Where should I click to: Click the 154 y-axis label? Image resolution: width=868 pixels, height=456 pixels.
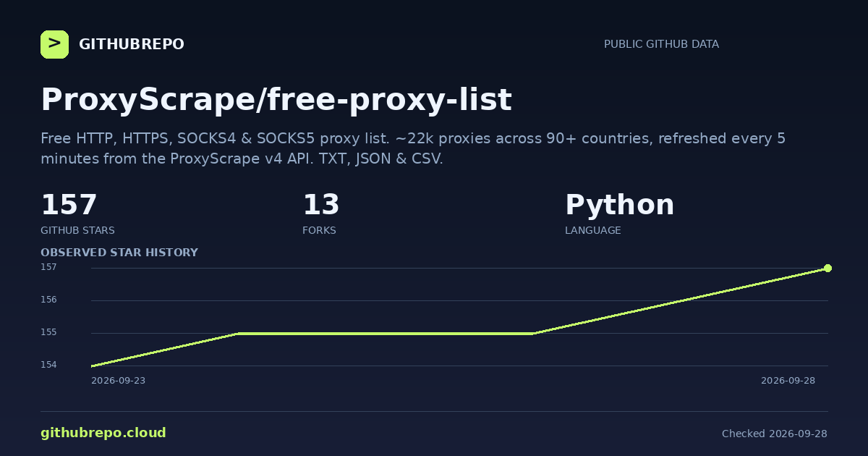point(48,365)
